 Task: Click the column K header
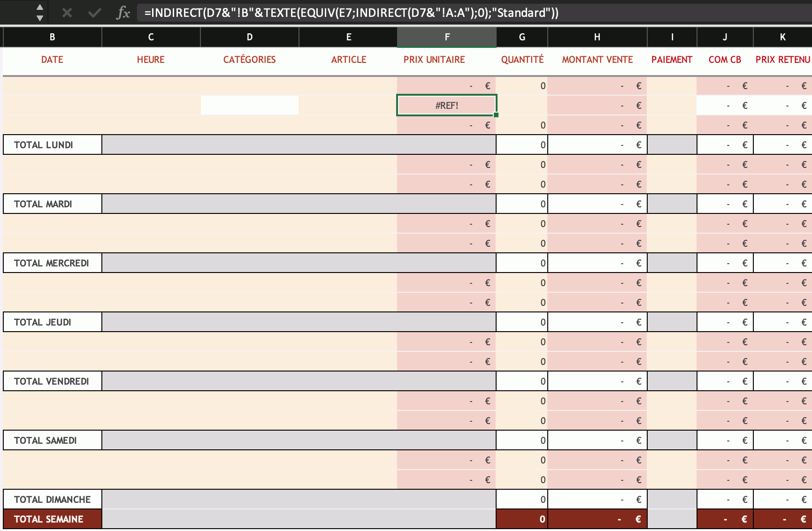pos(782,37)
